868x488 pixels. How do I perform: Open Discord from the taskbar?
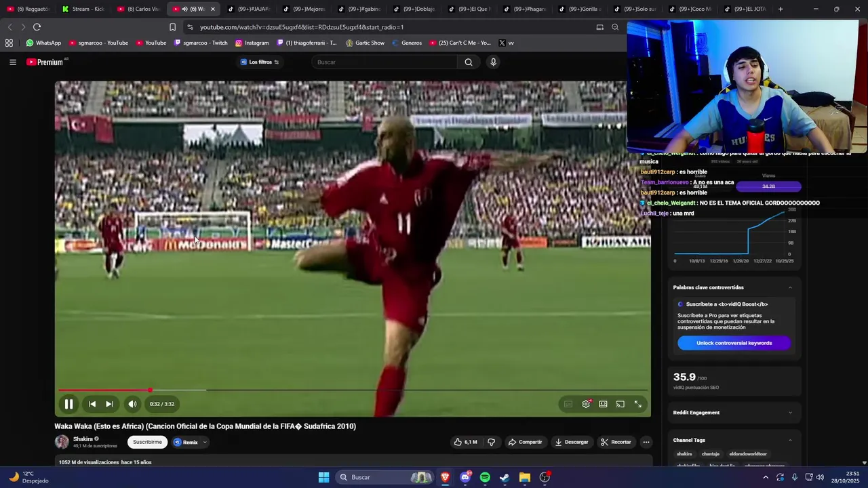click(465, 477)
